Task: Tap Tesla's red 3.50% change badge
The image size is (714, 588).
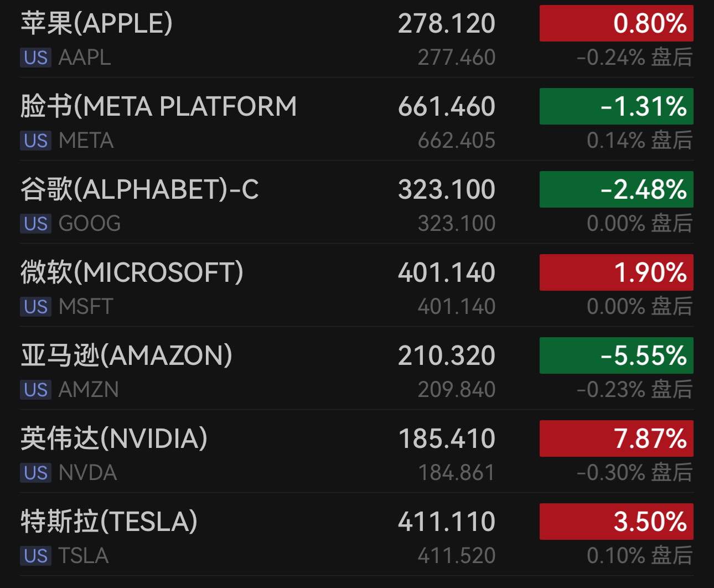Action: (x=616, y=522)
